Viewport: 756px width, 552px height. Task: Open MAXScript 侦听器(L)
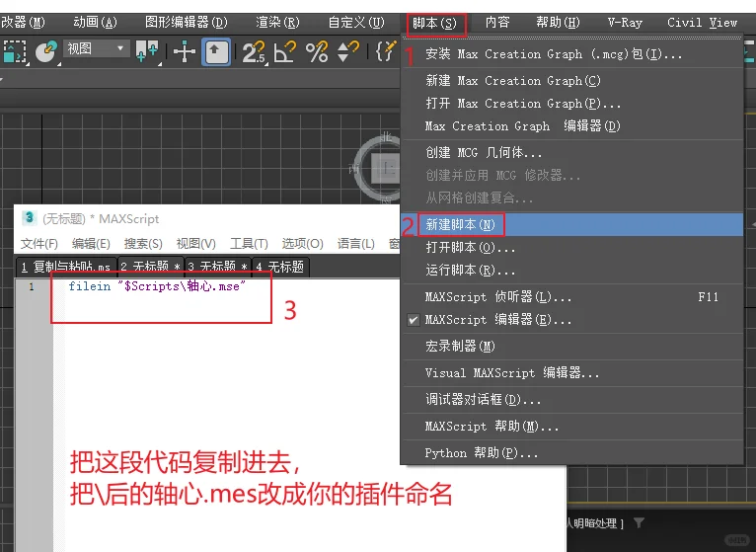tap(571, 297)
